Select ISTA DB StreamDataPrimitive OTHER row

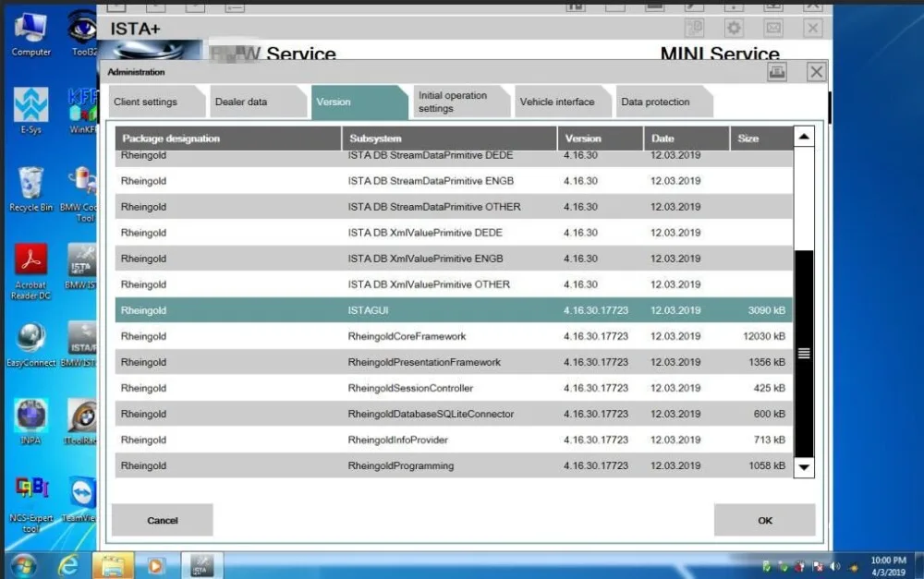[x=454, y=207]
